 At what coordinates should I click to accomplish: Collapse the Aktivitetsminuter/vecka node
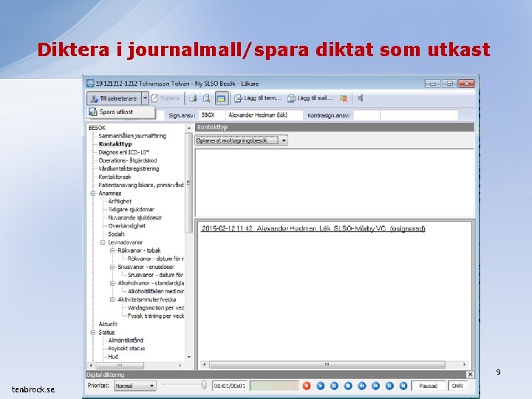(112, 299)
